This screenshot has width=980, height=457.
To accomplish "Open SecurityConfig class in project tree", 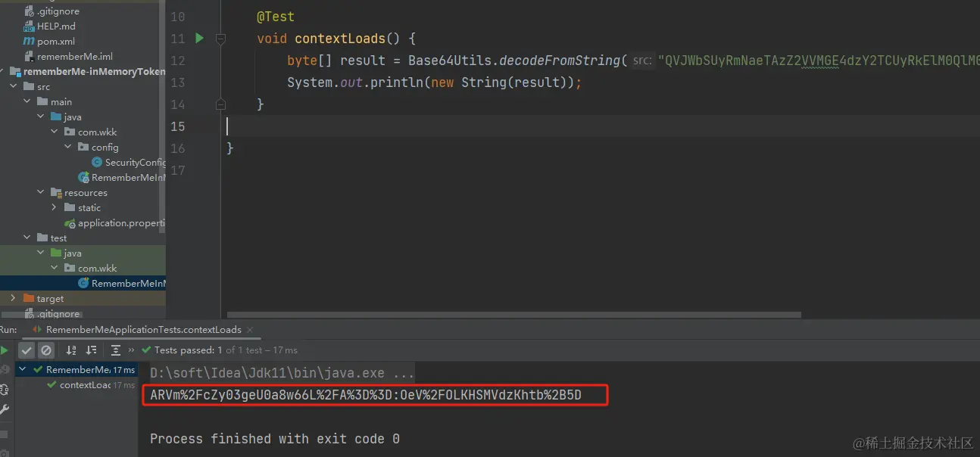I will [135, 163].
